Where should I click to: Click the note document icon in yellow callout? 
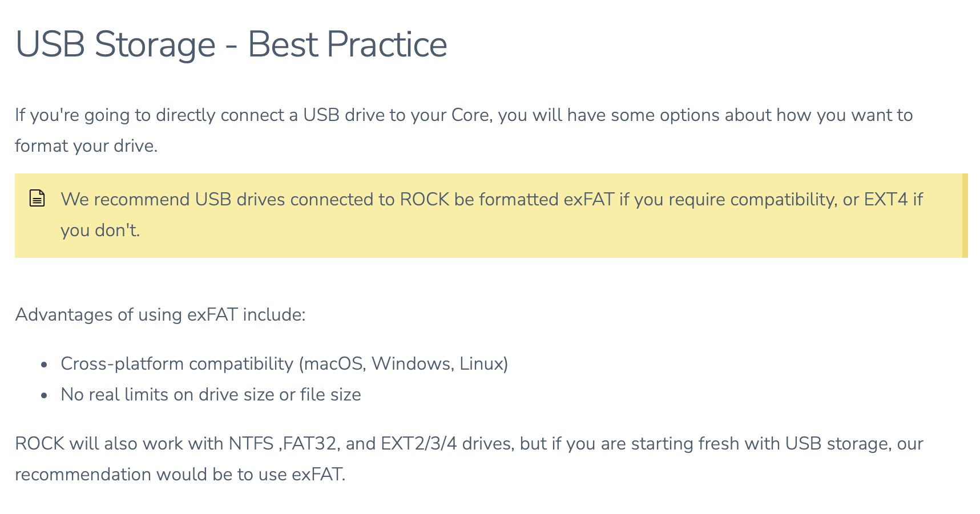(37, 199)
